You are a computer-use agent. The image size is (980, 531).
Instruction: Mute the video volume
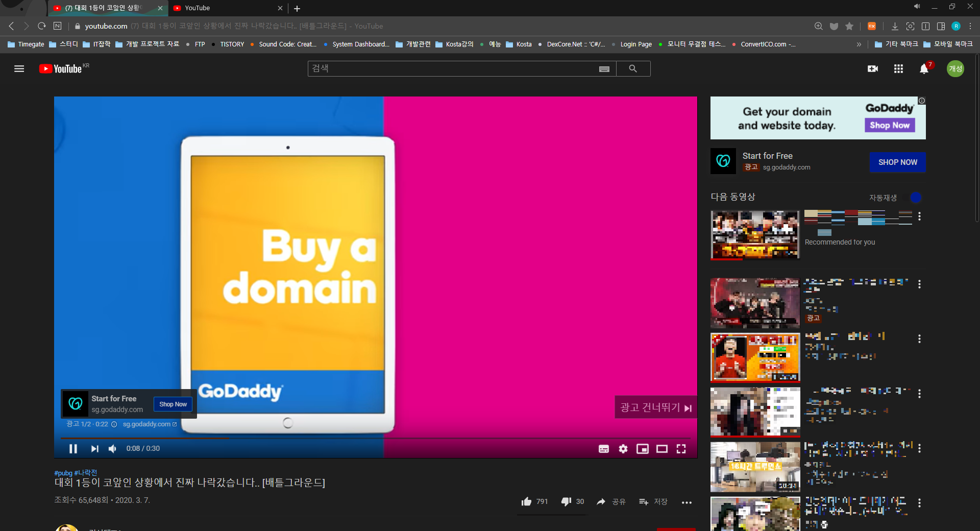tap(112, 449)
